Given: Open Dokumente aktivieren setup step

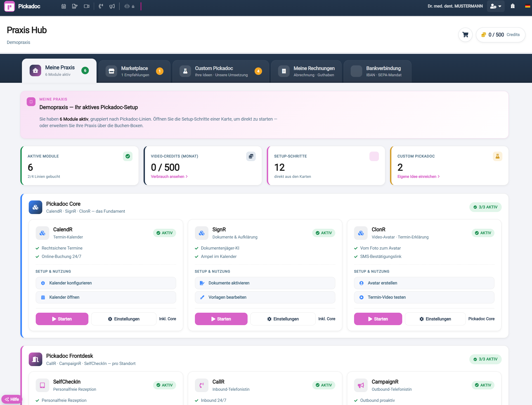Looking at the screenshot, I should pos(265,283).
